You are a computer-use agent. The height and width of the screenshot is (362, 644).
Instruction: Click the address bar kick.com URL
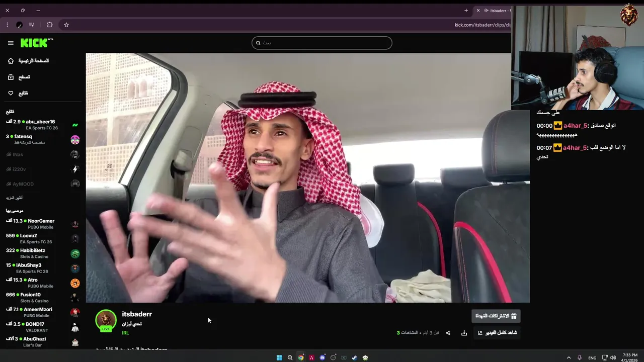(483, 25)
